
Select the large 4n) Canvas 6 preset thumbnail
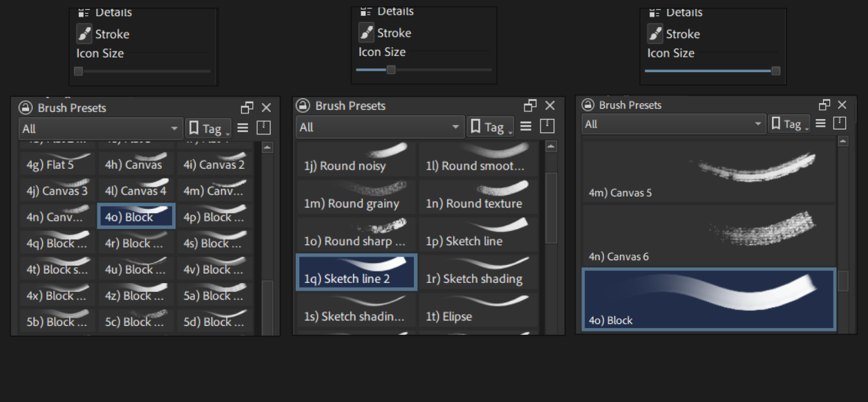tap(709, 235)
